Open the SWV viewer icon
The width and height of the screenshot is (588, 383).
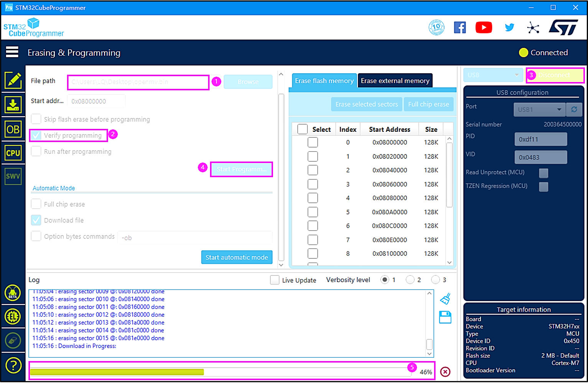click(x=13, y=176)
